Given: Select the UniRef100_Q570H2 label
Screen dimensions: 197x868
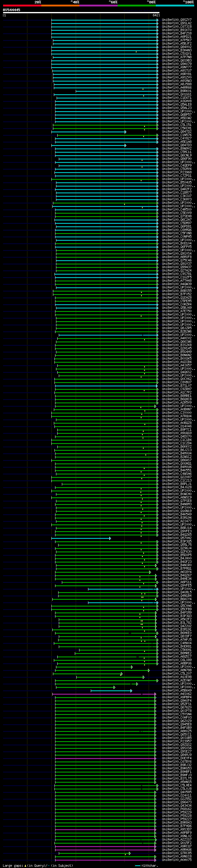Looking at the screenshot, I should pos(177,538).
